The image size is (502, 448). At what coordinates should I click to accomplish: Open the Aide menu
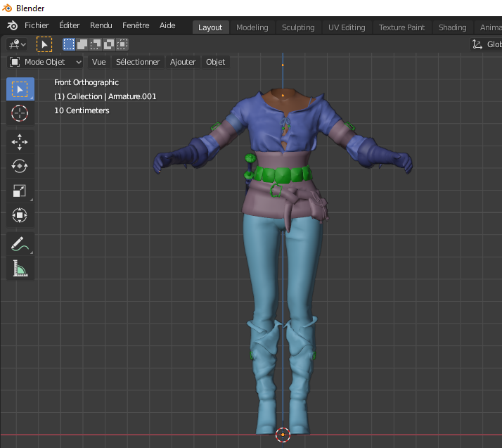[x=167, y=25]
